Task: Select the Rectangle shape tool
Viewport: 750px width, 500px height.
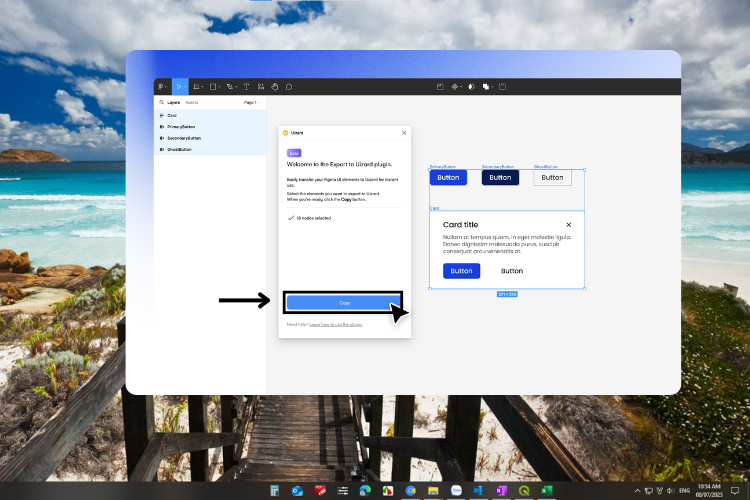Action: (213, 87)
